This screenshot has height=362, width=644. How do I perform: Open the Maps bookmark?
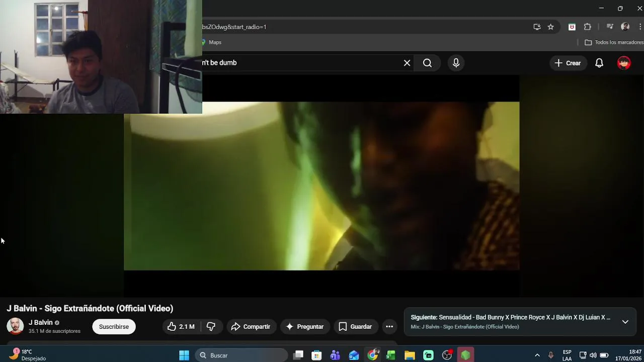pos(212,42)
